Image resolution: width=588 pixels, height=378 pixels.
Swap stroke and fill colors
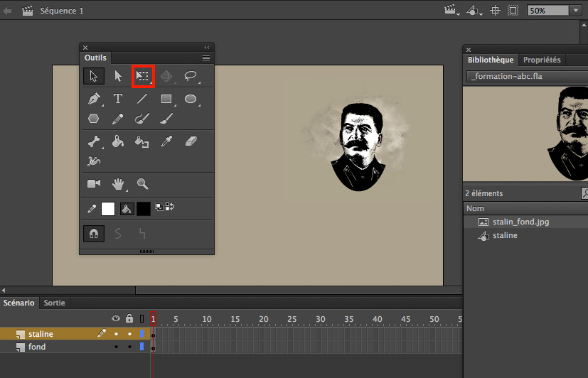click(170, 207)
